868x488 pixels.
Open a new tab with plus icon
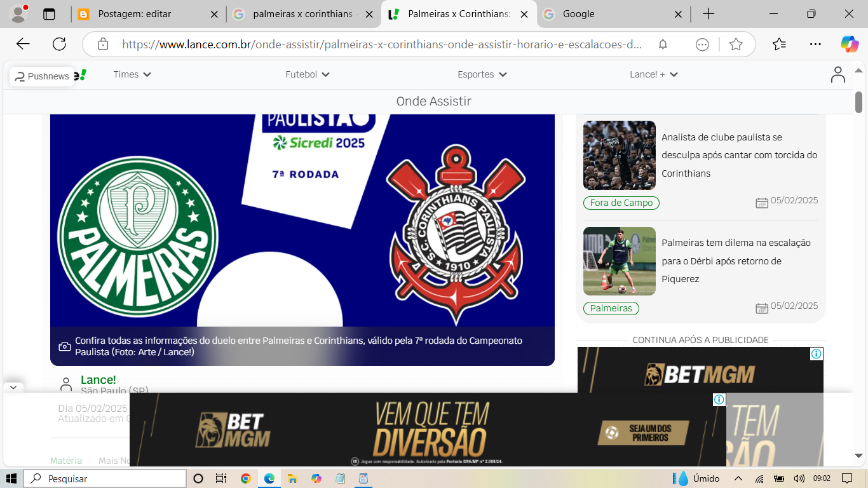709,14
